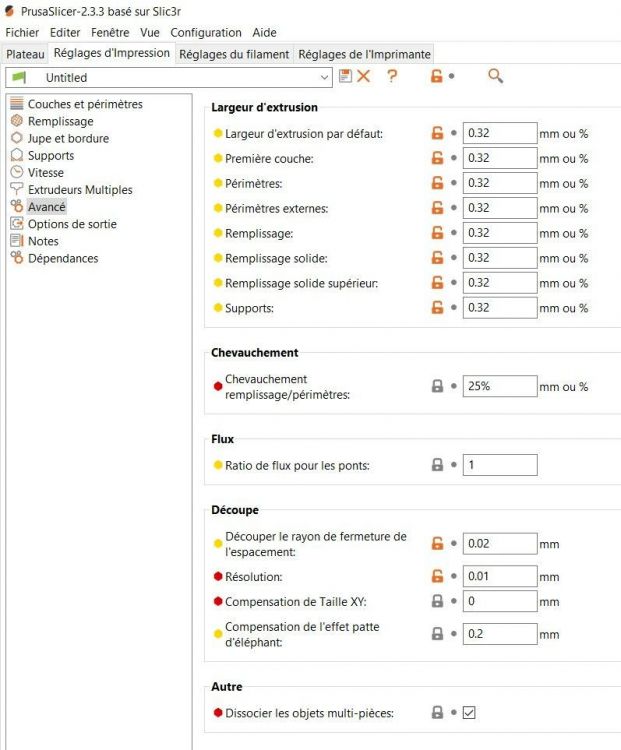Image resolution: width=621 pixels, height=750 pixels.
Task: Click the Périmètres externes width field
Action: 500,208
